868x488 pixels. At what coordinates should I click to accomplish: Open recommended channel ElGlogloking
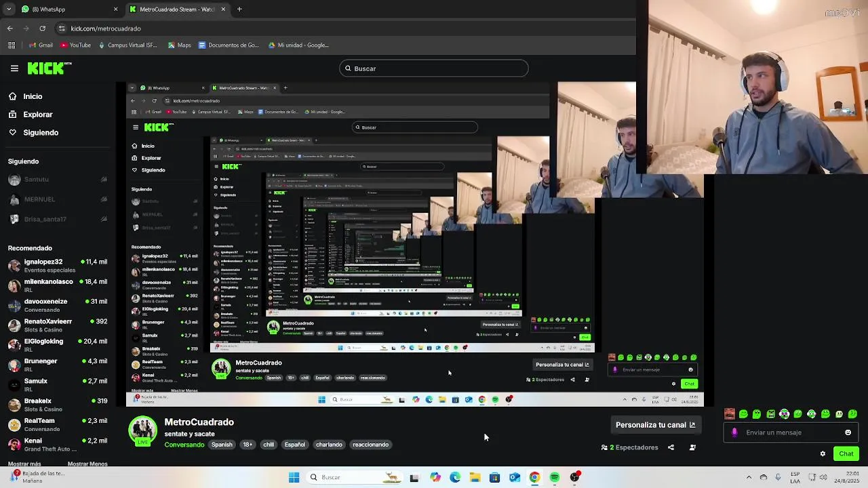pyautogui.click(x=58, y=345)
